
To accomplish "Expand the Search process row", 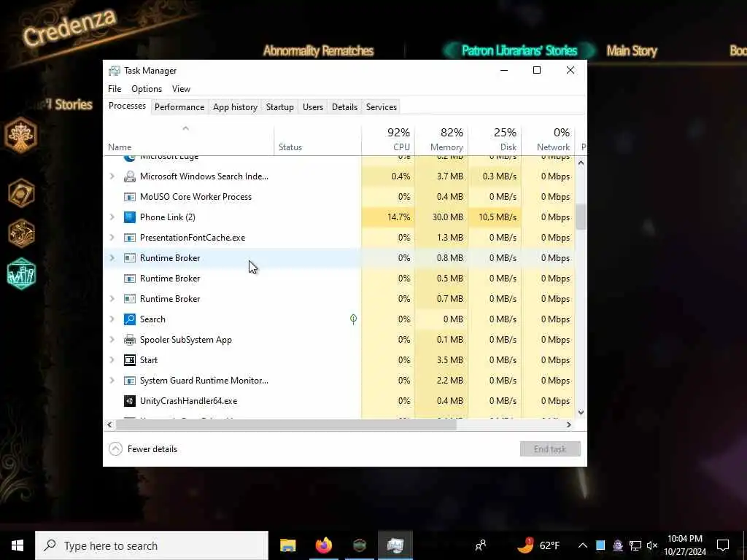I will click(112, 319).
